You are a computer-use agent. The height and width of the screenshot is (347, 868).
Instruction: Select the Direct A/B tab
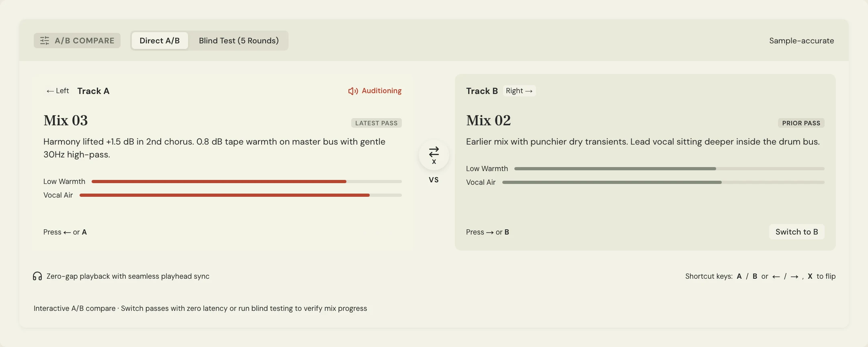tap(160, 41)
